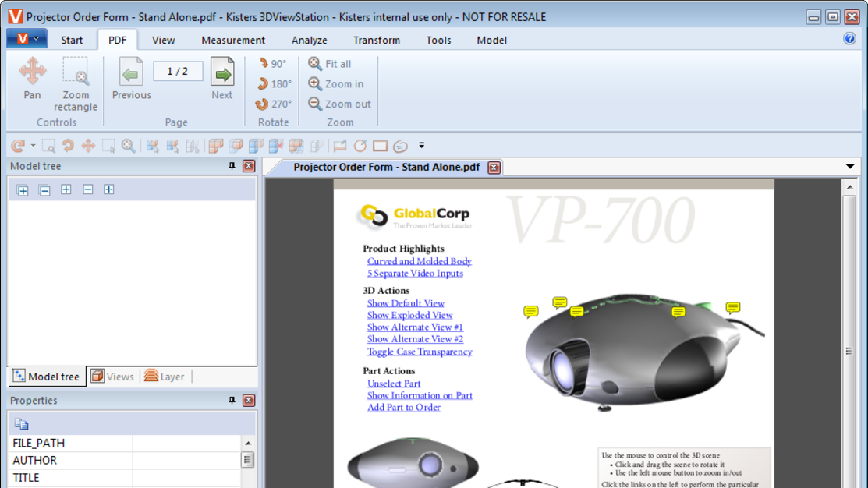Screen dimensions: 868x488
Task: Close the Properties panel
Action: [249, 400]
